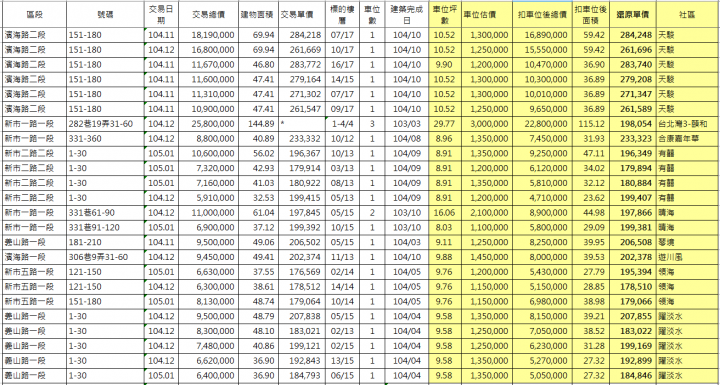This screenshot has width=720, height=385.
Task: Click total price cell 6,400,000
Action: pyautogui.click(x=208, y=376)
